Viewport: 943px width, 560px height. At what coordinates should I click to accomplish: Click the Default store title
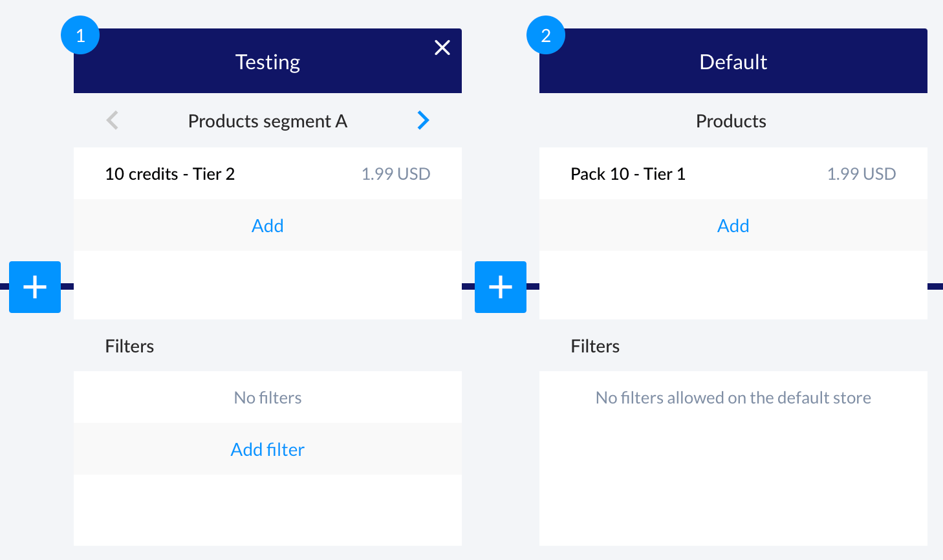[x=733, y=62]
